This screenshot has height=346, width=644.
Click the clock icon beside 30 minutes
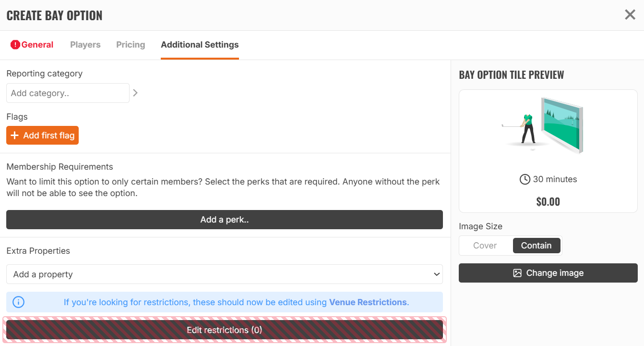pyautogui.click(x=525, y=179)
